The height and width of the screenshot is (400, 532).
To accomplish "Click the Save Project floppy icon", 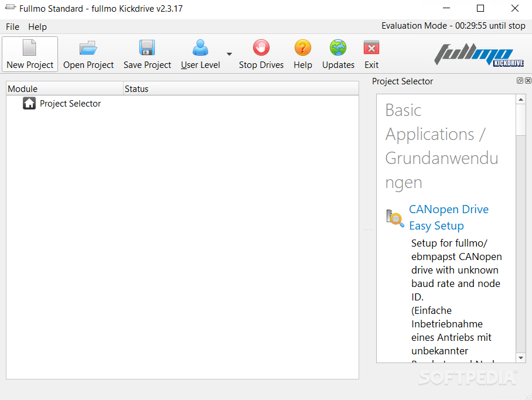I will [x=147, y=47].
